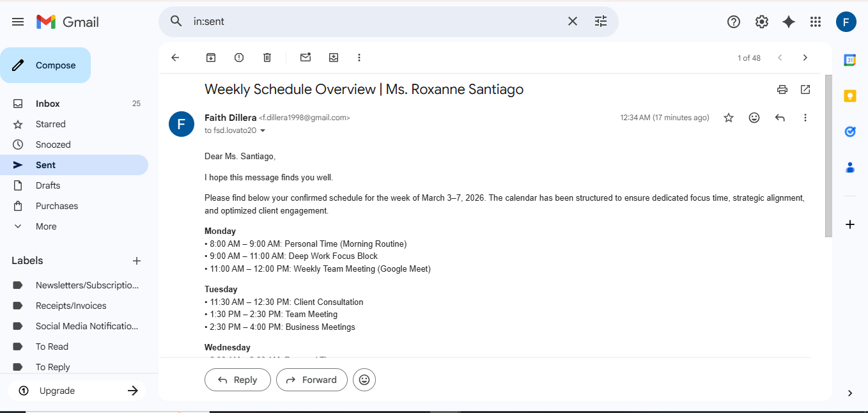The width and height of the screenshot is (868, 413).
Task: Open the Google account avatar
Action: 846,22
